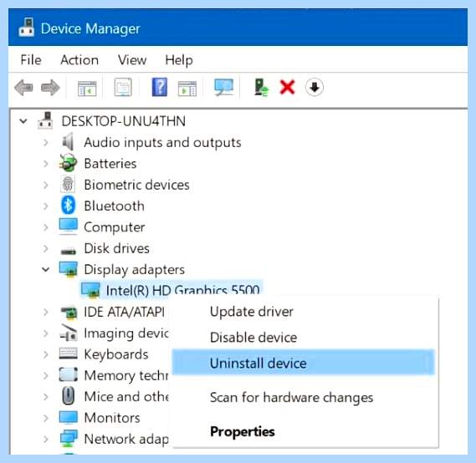Click the Properties sheet toolbar icon
This screenshot has height=463, width=476.
point(123,87)
